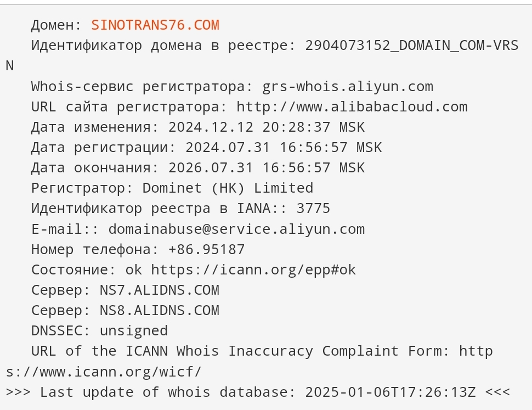The height and width of the screenshot is (410, 532).
Task: Click the domainabuse@service.aliyun.com email address
Action: click(236, 229)
